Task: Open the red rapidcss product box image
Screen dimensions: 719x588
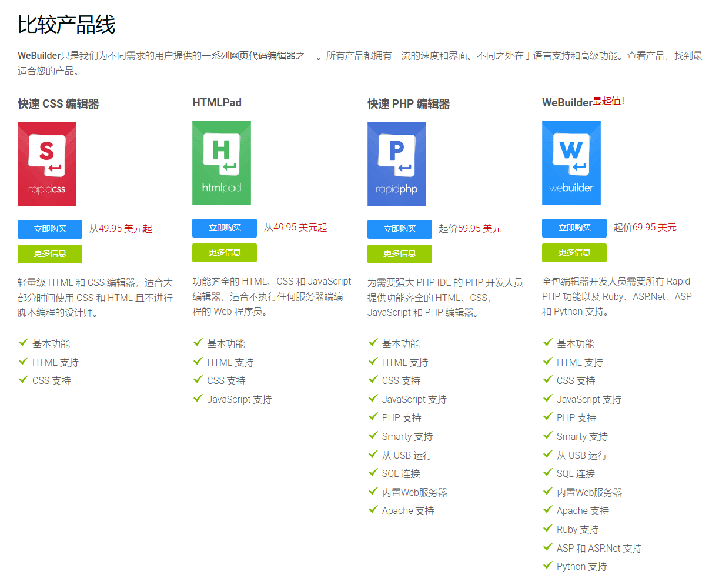Action: [47, 164]
